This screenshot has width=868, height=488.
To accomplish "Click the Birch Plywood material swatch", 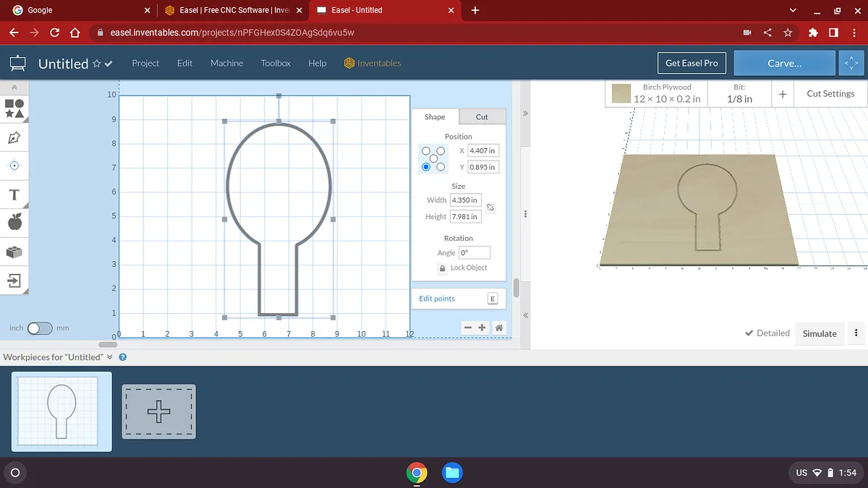I will click(x=621, y=94).
